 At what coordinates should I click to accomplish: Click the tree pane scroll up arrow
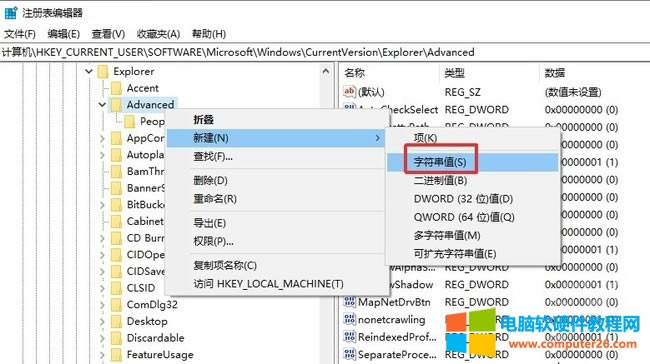tap(326, 71)
